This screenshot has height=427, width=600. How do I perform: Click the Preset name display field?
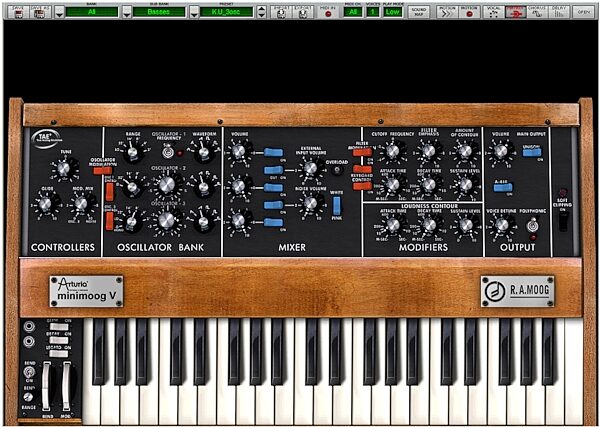coord(227,12)
